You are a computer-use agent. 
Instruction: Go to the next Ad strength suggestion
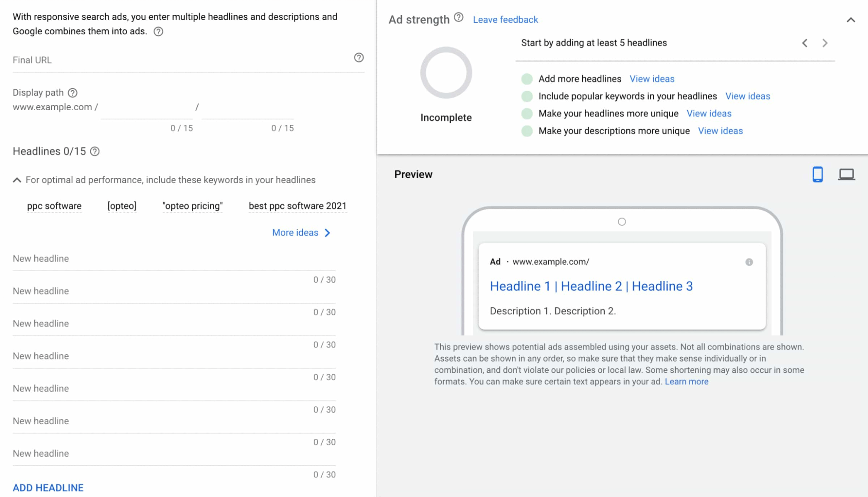tap(825, 43)
